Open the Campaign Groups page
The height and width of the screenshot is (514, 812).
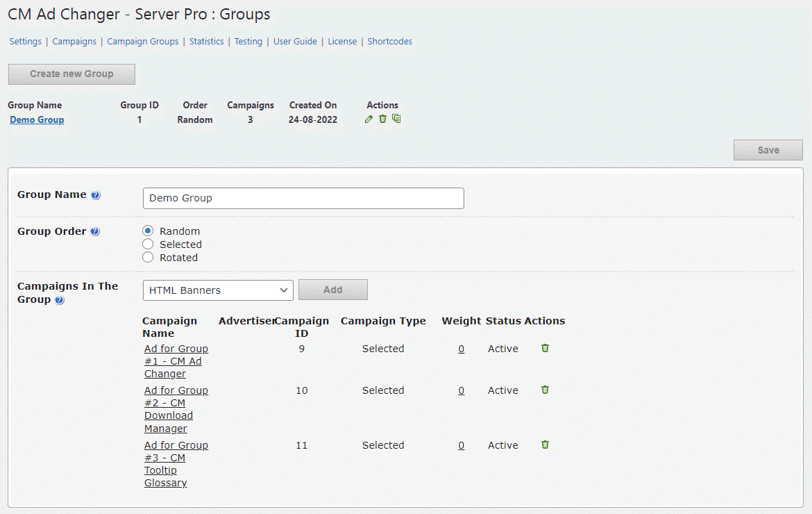[143, 42]
